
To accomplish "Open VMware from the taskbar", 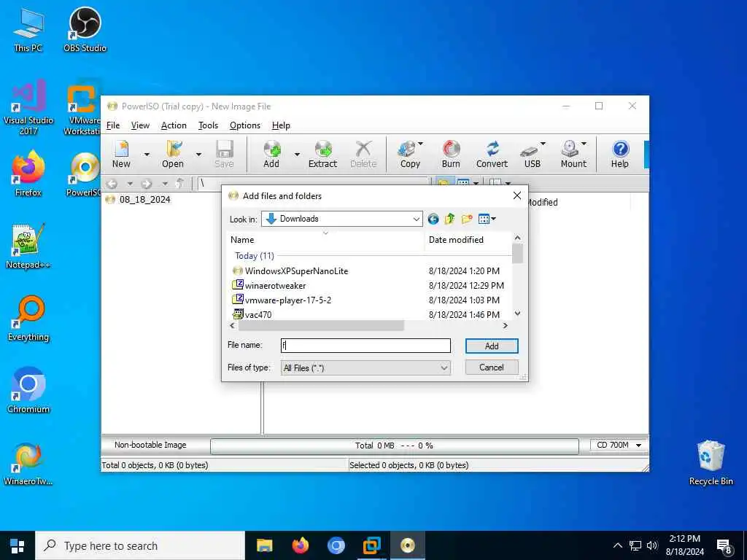I will tap(371, 545).
